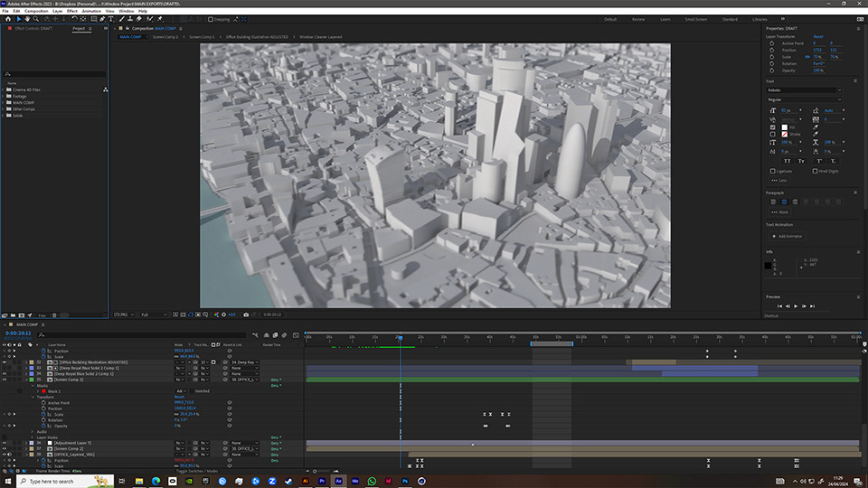Click the viewer snapshot camera icon

246,314
